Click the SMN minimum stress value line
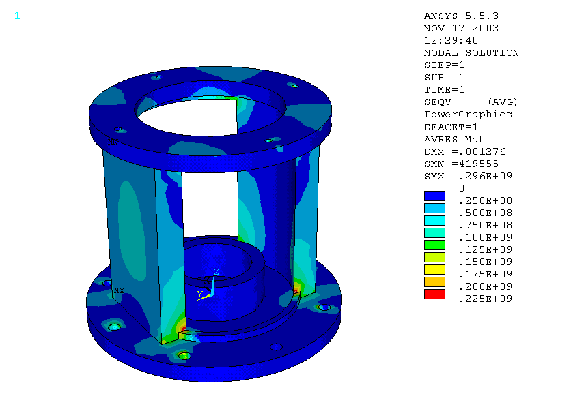Screen dimensions: 585x407 [461, 164]
